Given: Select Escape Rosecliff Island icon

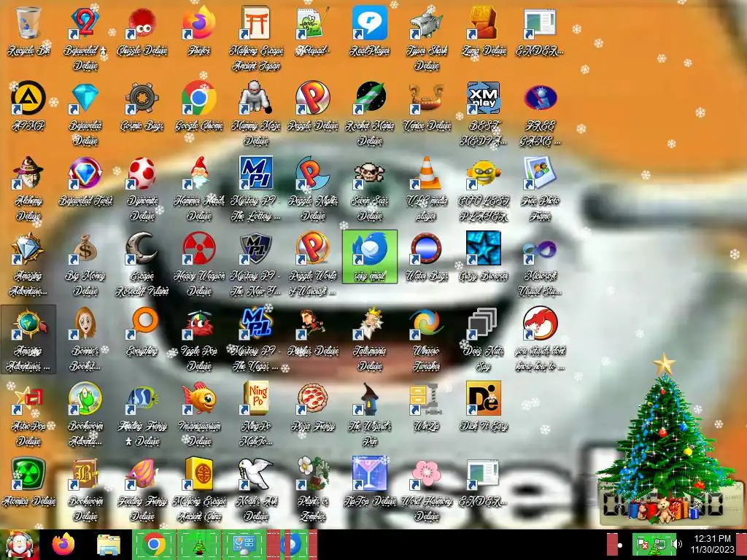Looking at the screenshot, I should coord(142,264).
